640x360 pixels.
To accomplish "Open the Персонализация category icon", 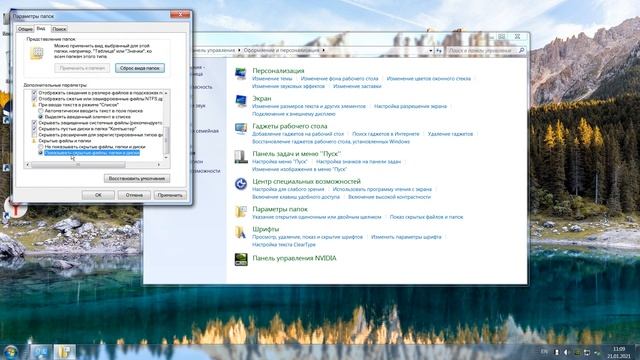I will [x=241, y=74].
